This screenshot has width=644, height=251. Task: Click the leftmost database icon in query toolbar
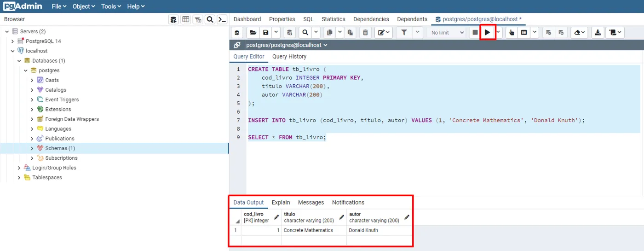236,33
